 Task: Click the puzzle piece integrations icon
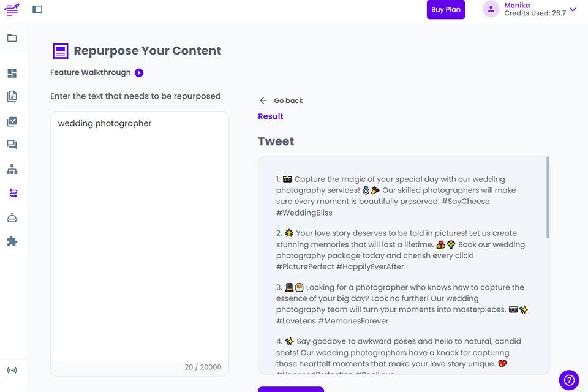coord(12,241)
